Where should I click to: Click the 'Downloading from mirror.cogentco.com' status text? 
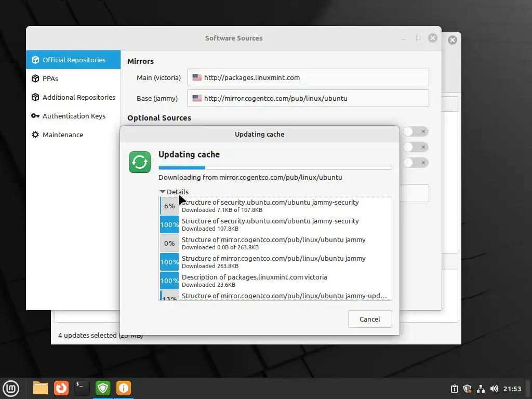click(250, 177)
